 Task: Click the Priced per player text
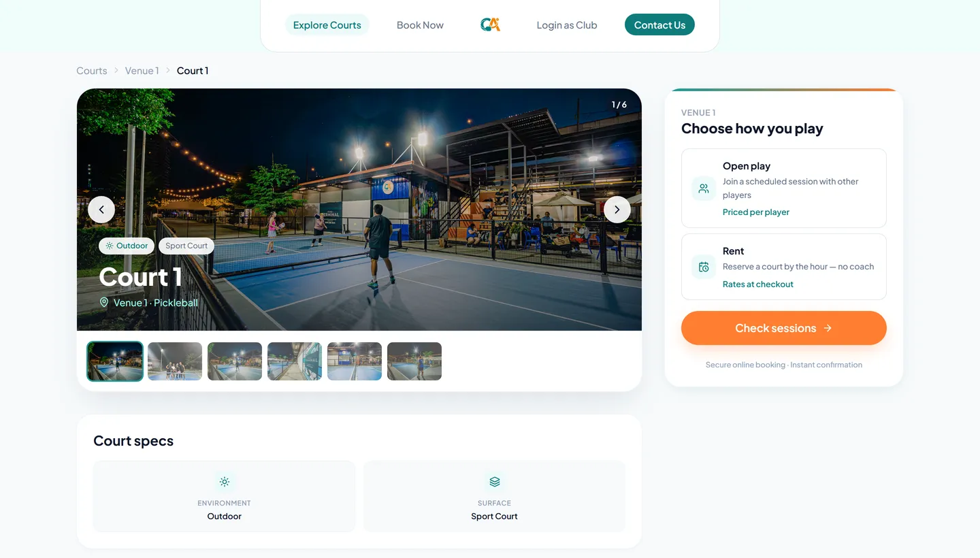pos(756,212)
